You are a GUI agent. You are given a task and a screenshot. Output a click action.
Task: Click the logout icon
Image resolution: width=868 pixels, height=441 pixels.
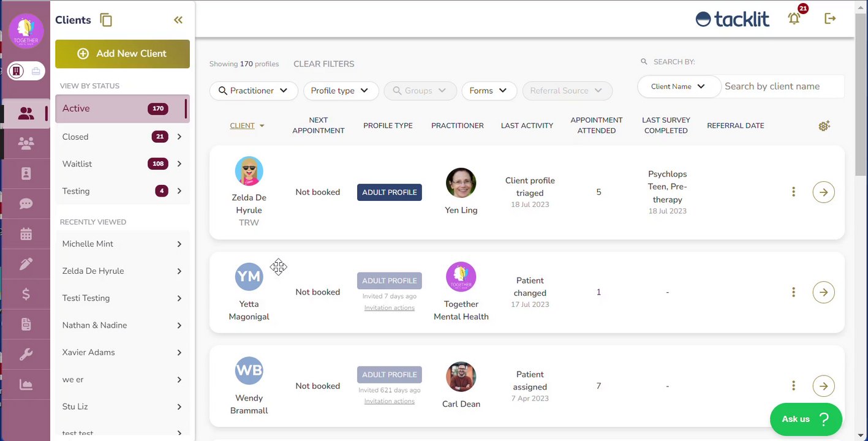[x=830, y=19]
